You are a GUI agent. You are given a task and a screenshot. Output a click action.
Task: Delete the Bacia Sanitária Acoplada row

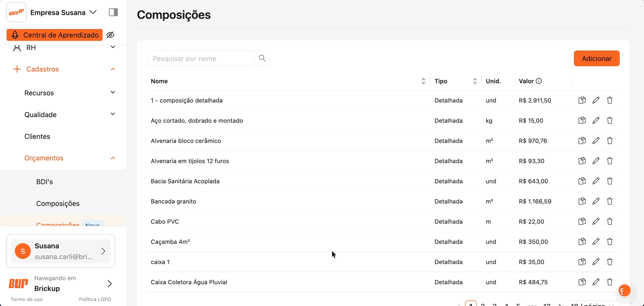pyautogui.click(x=609, y=181)
